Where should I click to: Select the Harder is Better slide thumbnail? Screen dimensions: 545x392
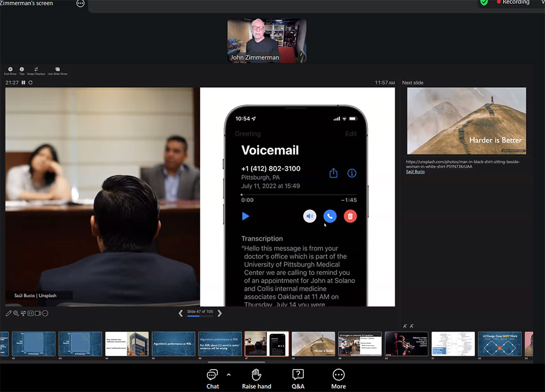[313, 344]
